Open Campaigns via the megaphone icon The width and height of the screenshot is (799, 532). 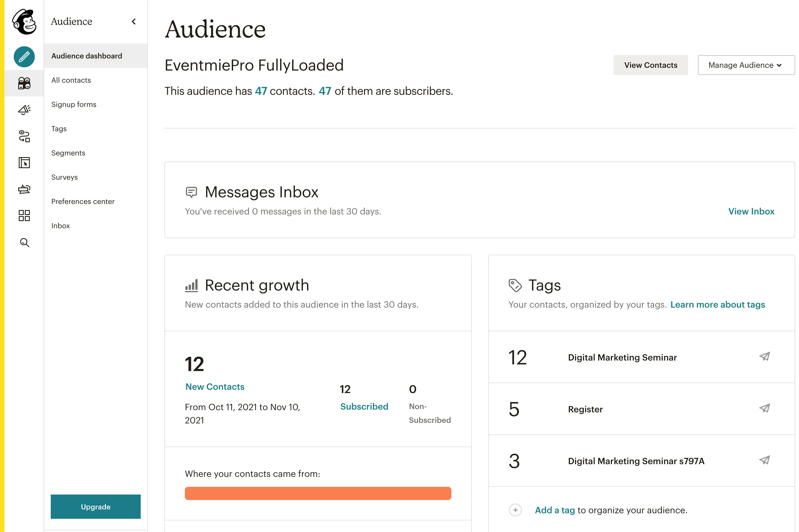click(24, 109)
